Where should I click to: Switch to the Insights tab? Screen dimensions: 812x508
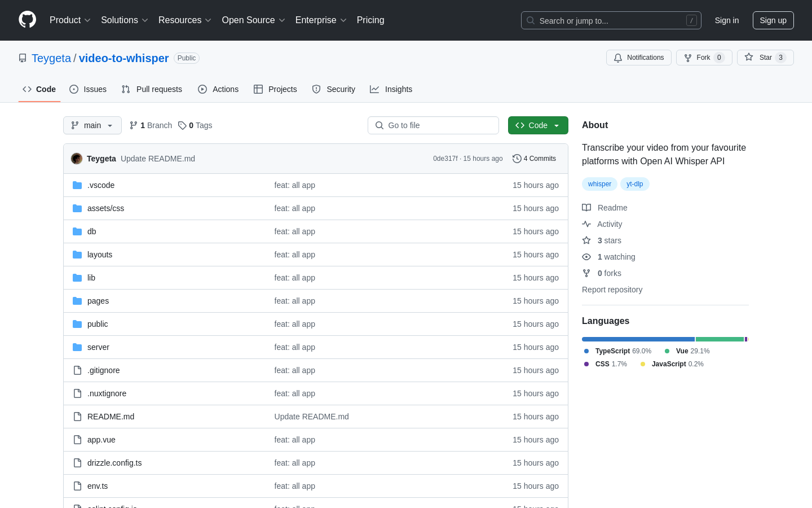391,89
